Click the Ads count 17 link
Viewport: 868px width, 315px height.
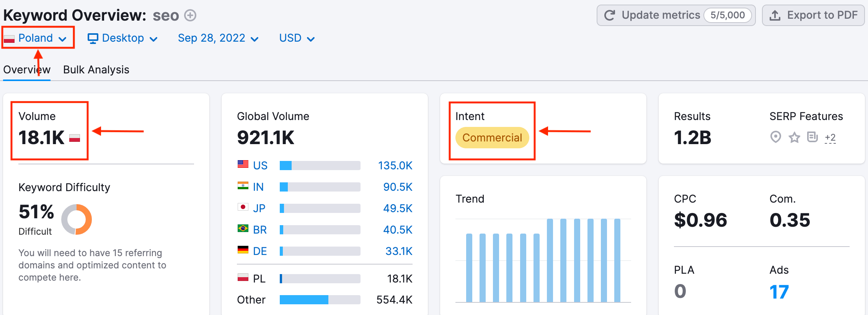point(779,292)
